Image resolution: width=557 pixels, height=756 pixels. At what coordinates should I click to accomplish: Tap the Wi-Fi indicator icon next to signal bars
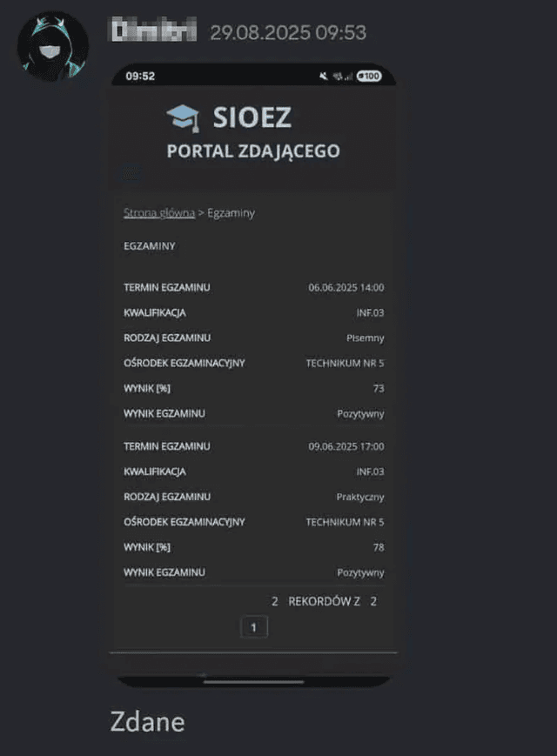338,77
